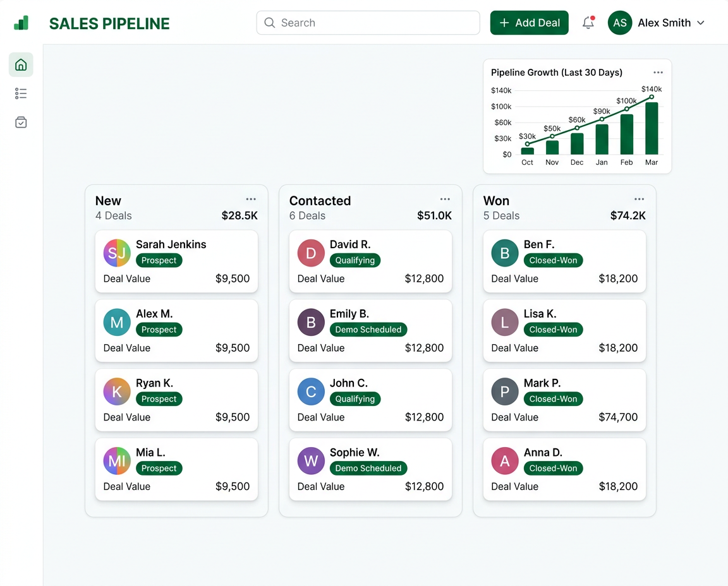Viewport: 728px width, 586px height.
Task: Click the Add Deal button
Action: click(530, 23)
